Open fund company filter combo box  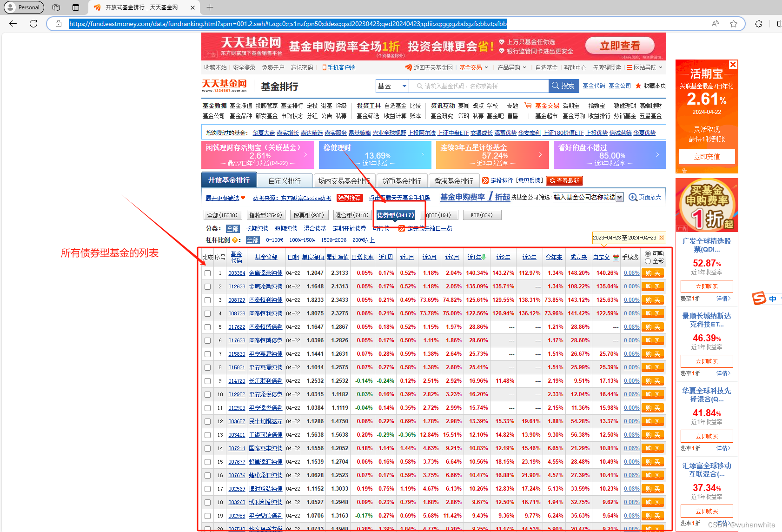pos(588,197)
